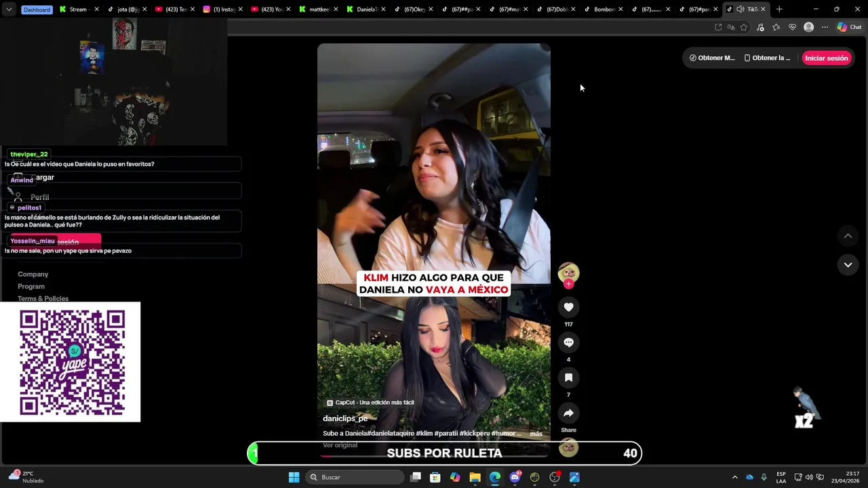This screenshot has width=868, height=488.
Task: Open the #kickperu hashtag in caption
Action: tap(475, 434)
